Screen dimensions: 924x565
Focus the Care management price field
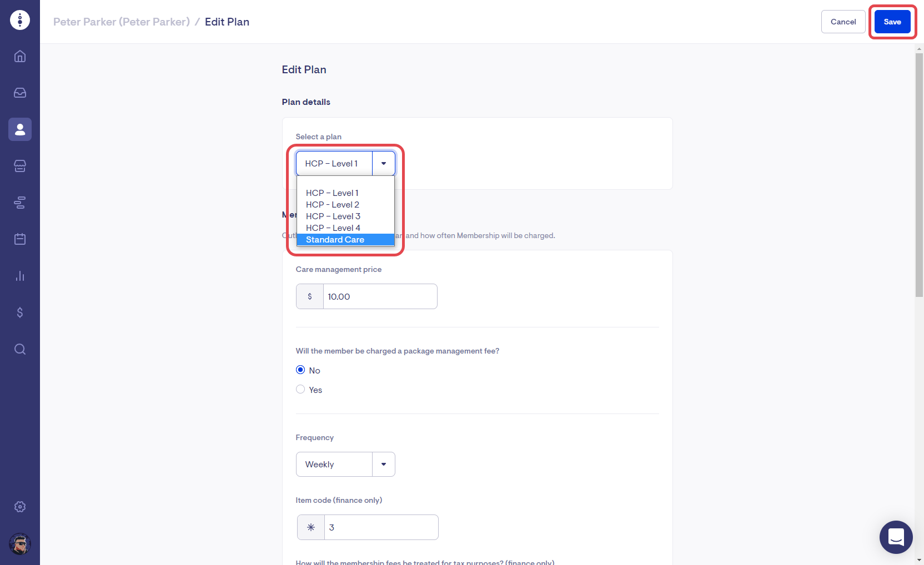[380, 296]
